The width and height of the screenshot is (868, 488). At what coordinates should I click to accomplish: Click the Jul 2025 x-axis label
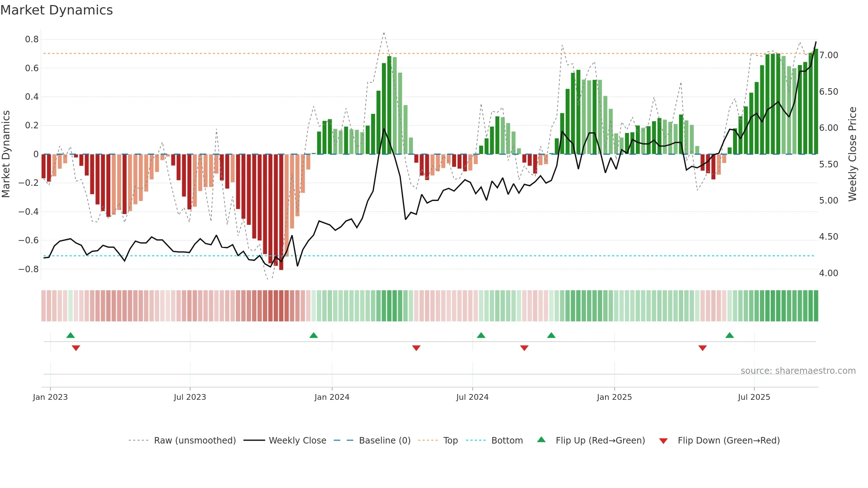pos(754,397)
